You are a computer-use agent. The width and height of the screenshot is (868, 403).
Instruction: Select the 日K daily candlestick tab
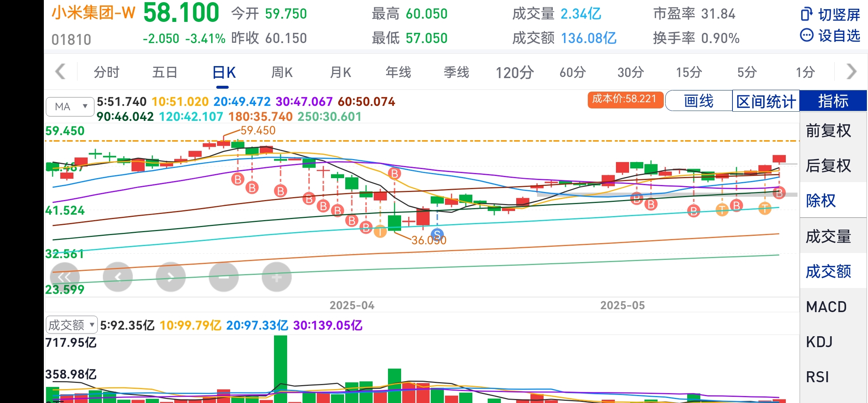[223, 72]
